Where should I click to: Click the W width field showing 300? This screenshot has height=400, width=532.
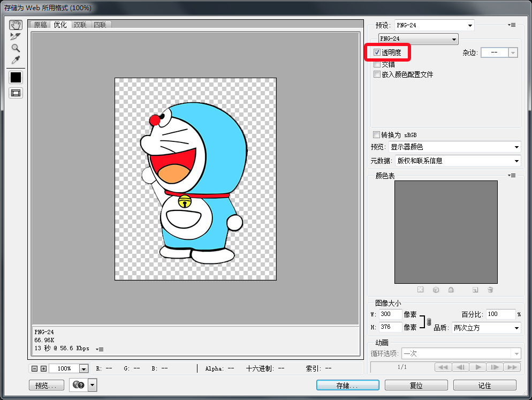point(391,314)
